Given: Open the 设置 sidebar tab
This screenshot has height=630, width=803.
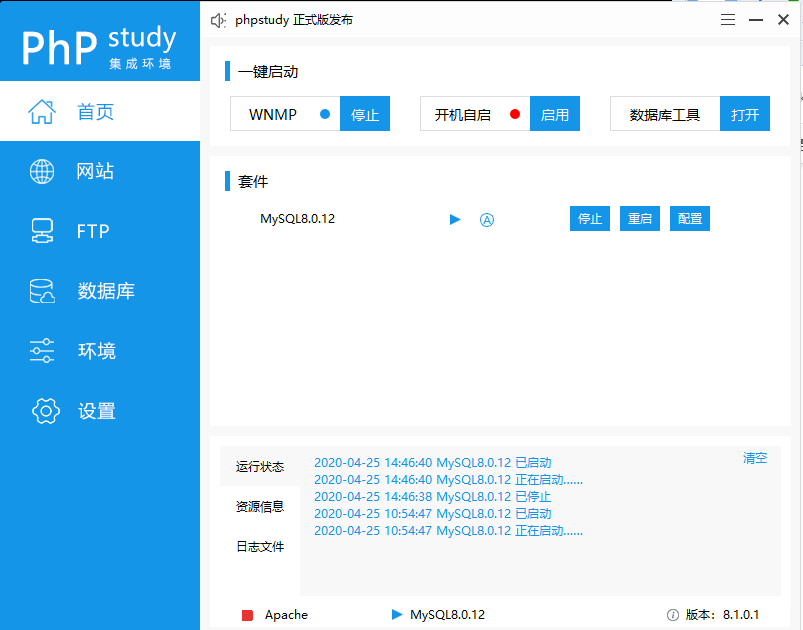Looking at the screenshot, I should [x=100, y=411].
